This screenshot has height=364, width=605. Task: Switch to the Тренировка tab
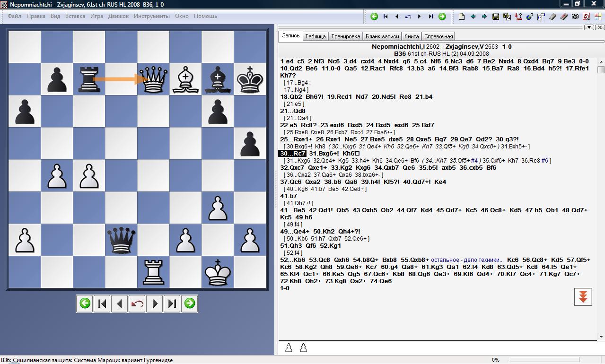[346, 36]
